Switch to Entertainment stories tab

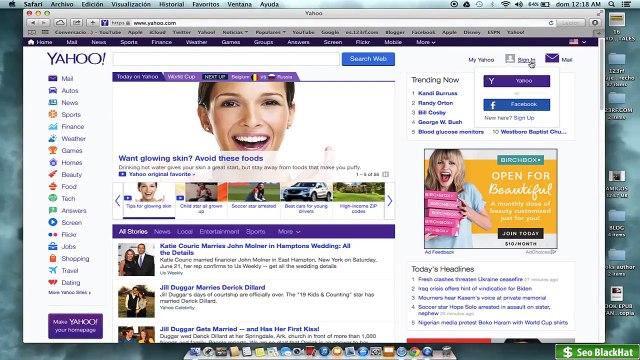(x=219, y=231)
